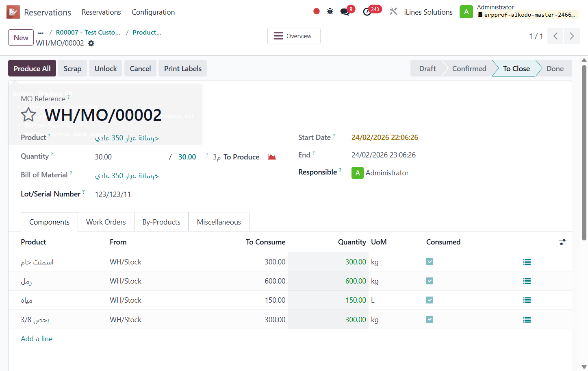Click the wrench and screwdriver tools icon

393,11
